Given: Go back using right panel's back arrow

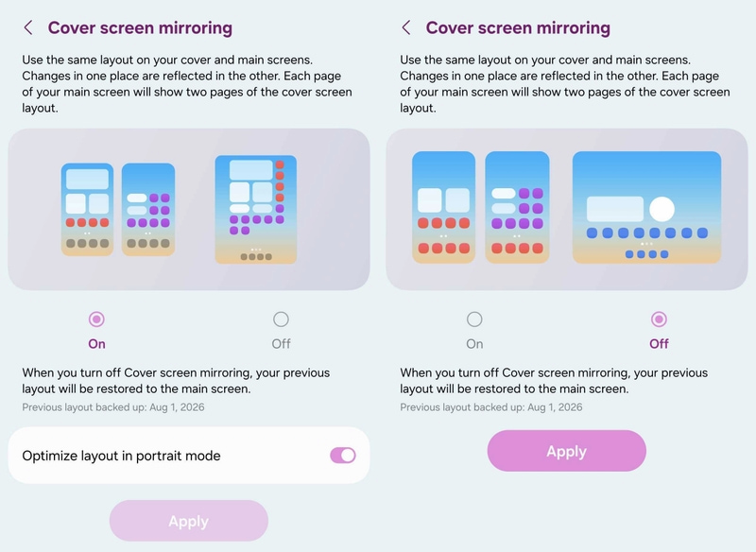Looking at the screenshot, I should (x=406, y=27).
